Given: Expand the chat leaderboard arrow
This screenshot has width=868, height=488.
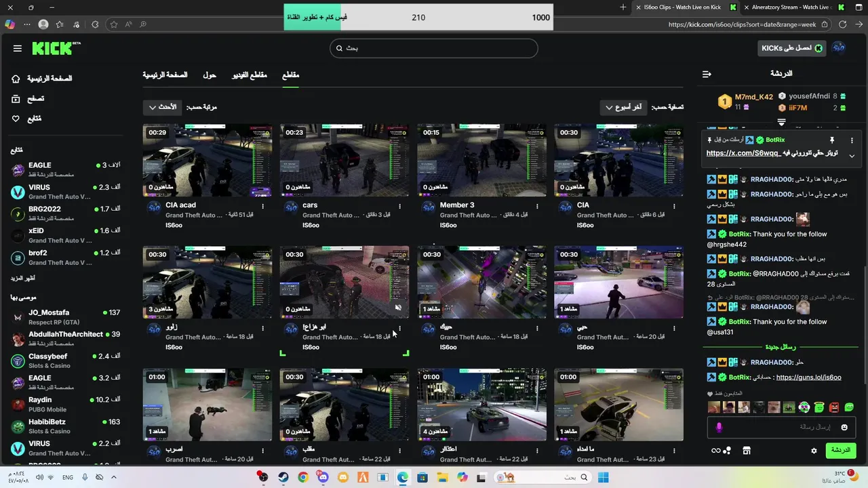Looking at the screenshot, I should [781, 123].
